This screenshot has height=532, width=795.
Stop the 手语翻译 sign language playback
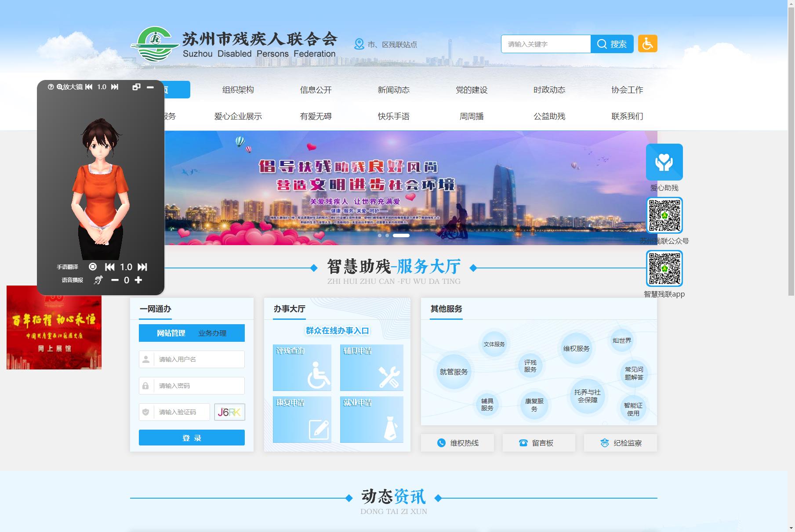click(x=92, y=267)
